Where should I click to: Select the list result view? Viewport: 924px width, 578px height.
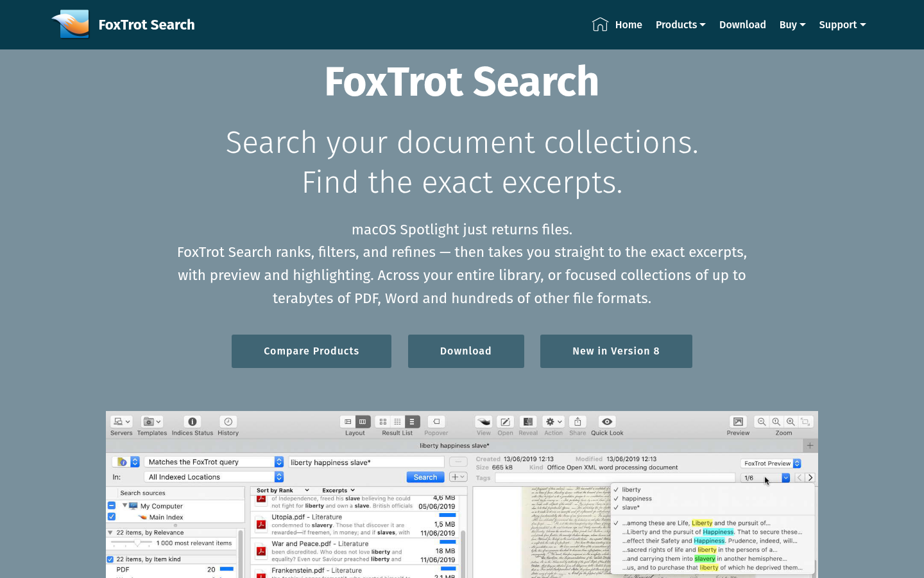coord(412,422)
